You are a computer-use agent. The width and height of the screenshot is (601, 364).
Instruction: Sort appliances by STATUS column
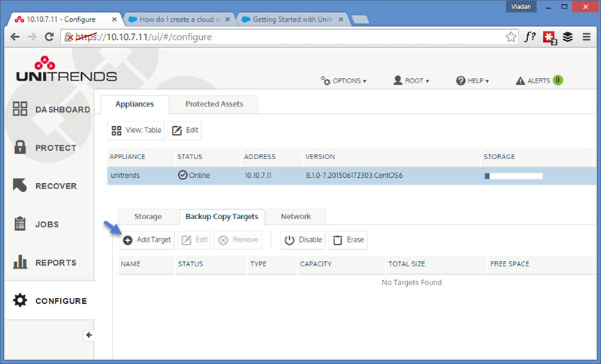click(x=190, y=157)
